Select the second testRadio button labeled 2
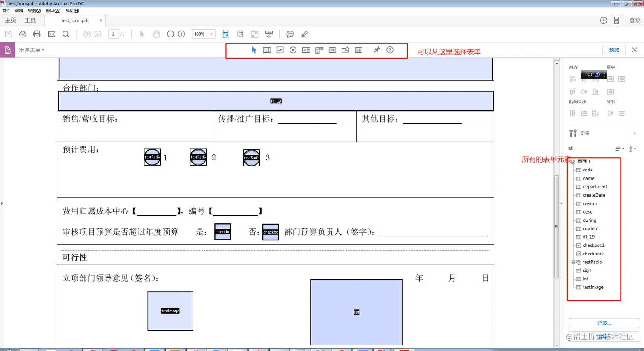 (198, 157)
